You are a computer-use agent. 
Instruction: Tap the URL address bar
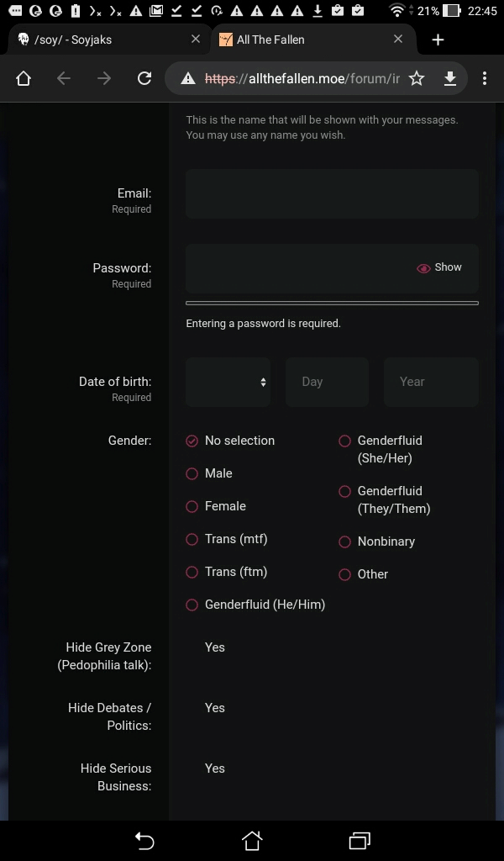(x=302, y=78)
